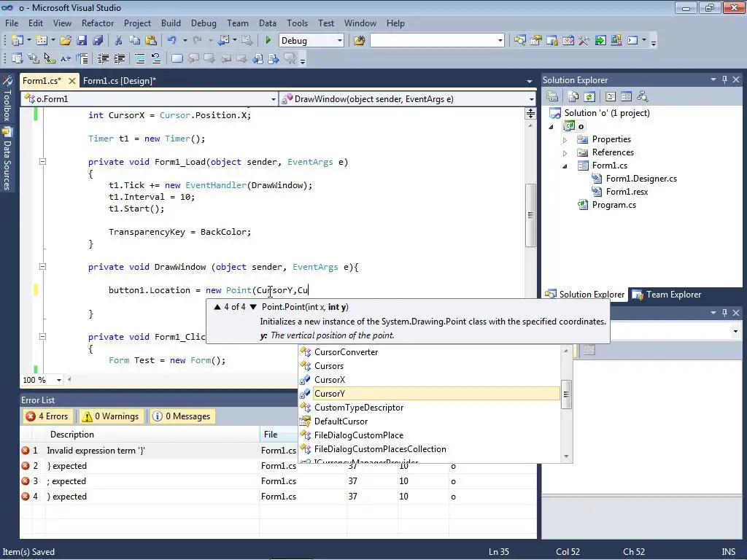
Task: Click the Refresh icon in Solution Explorer
Action: [x=589, y=97]
